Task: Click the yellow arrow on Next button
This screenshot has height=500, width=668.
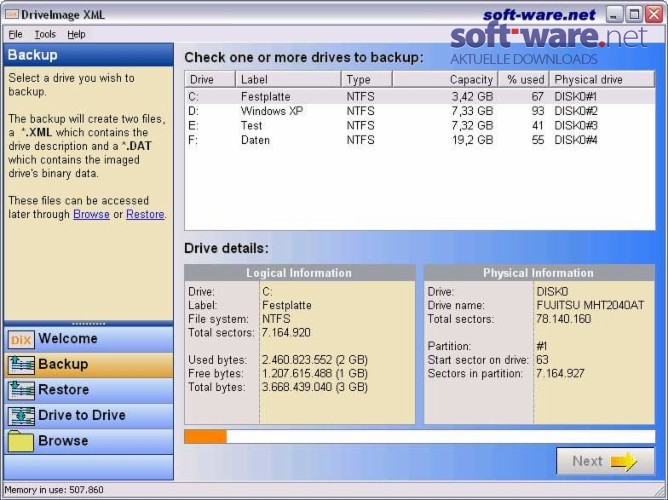Action: [624, 461]
